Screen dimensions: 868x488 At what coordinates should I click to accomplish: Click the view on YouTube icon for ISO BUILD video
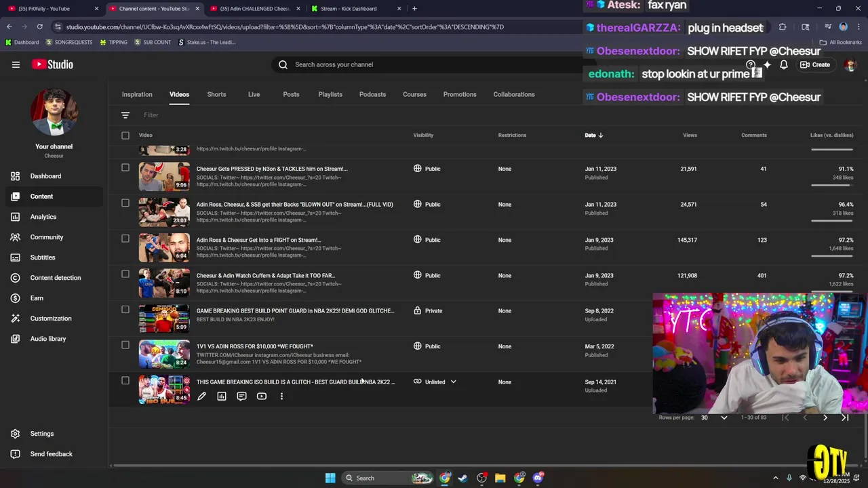click(262, 396)
